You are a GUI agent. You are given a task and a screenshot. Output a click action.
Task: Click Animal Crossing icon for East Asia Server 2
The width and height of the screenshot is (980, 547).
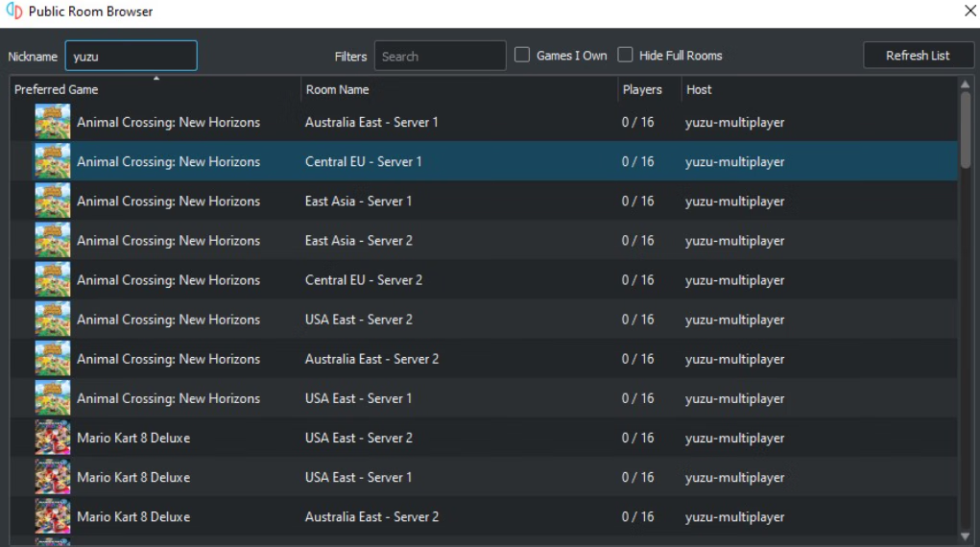[53, 240]
